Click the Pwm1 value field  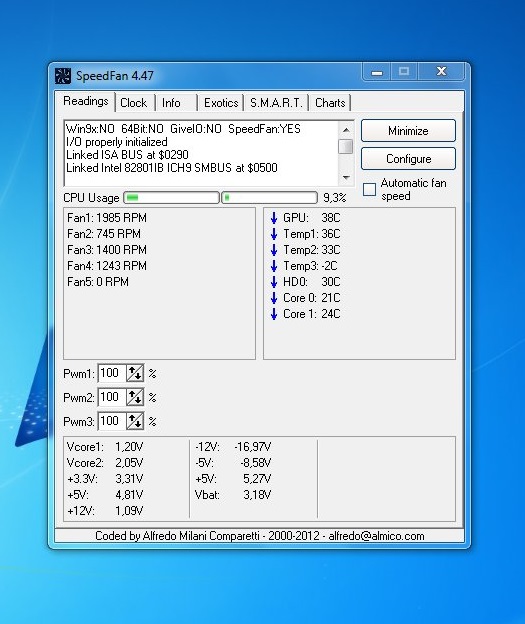tap(112, 373)
